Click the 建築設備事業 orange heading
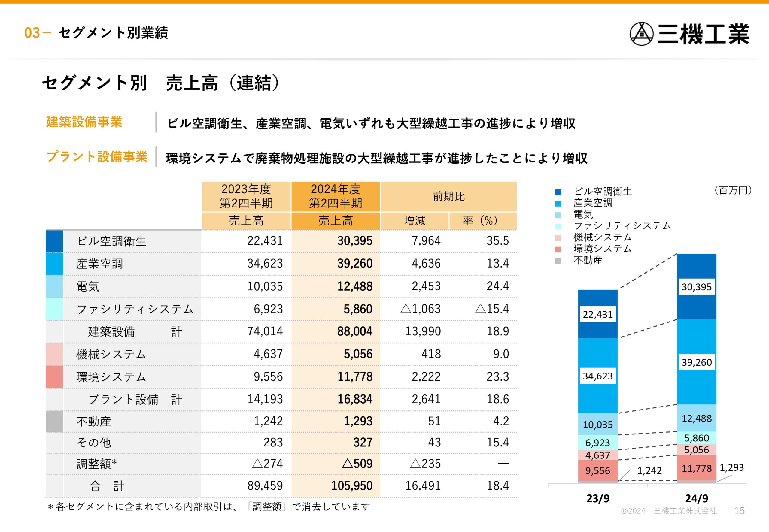The width and height of the screenshot is (769, 532). pos(84,122)
